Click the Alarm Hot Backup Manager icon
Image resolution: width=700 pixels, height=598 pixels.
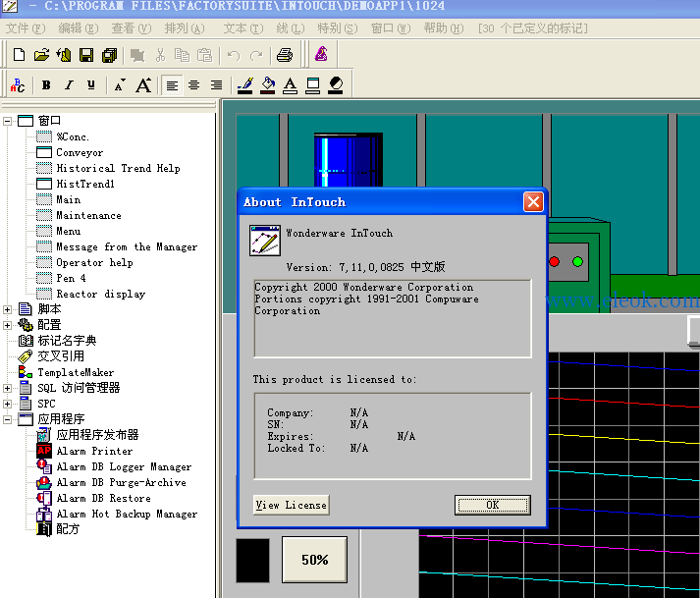point(44,514)
